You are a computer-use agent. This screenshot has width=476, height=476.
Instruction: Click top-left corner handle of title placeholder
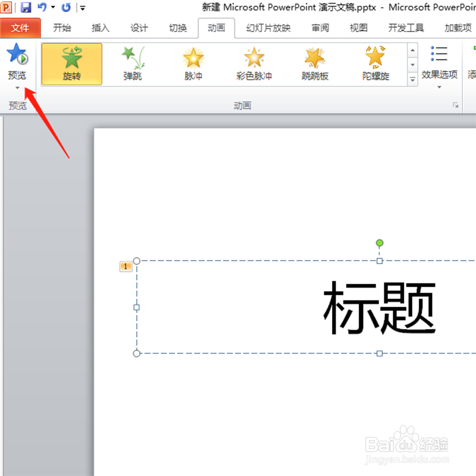[137, 261]
